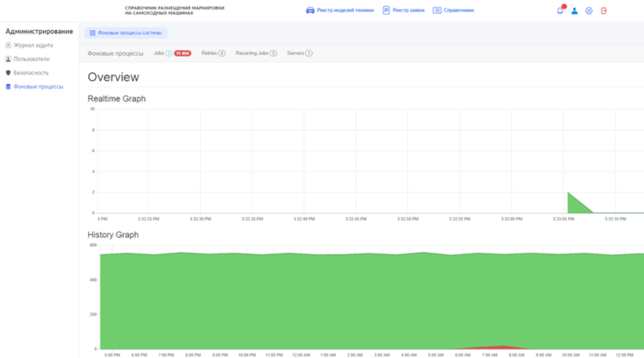Click the Overview heading
The height and width of the screenshot is (358, 644).
[113, 77]
